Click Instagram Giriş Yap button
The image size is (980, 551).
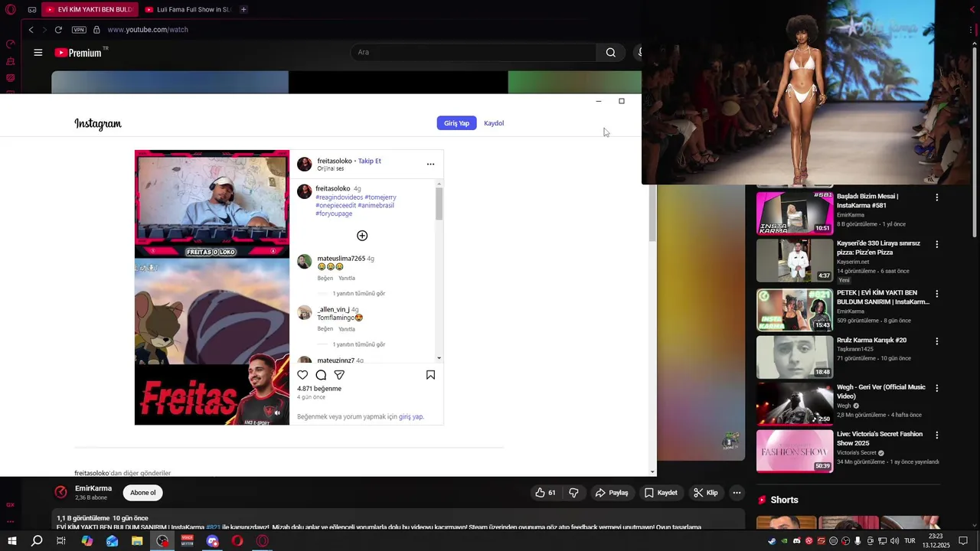pos(456,123)
